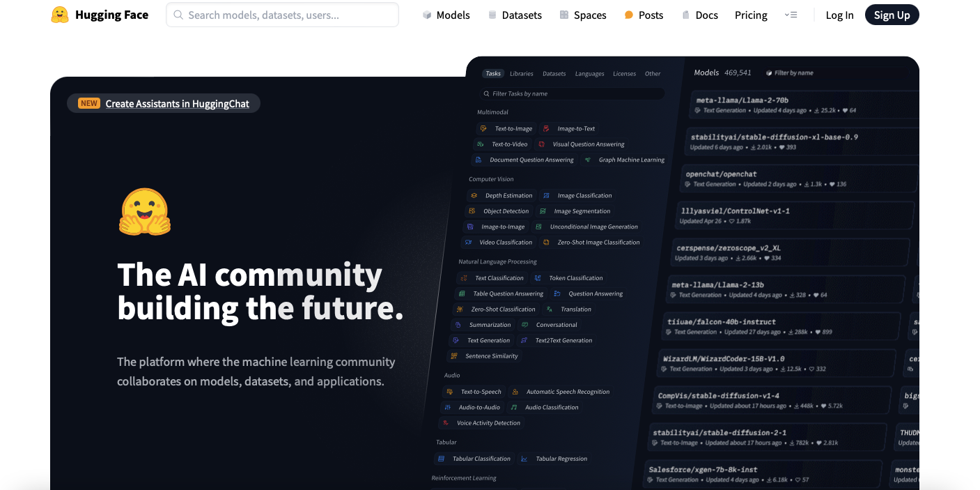
Task: Click the Models 469,541 count label
Action: [x=722, y=72]
